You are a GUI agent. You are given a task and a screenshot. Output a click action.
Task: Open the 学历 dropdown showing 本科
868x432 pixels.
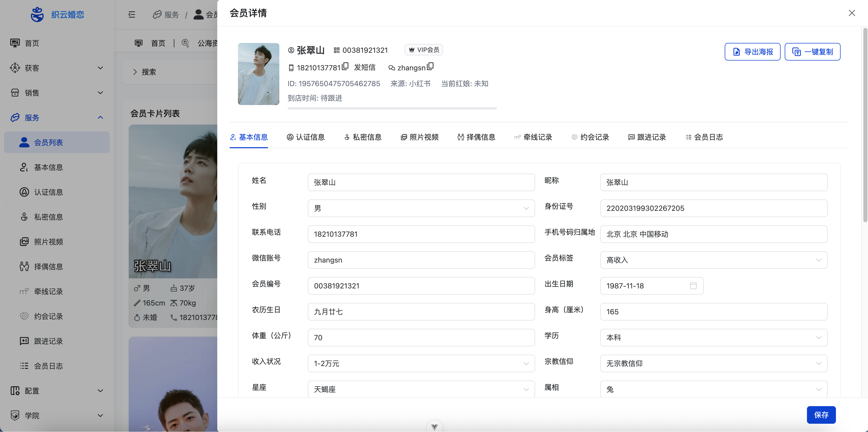click(x=713, y=338)
